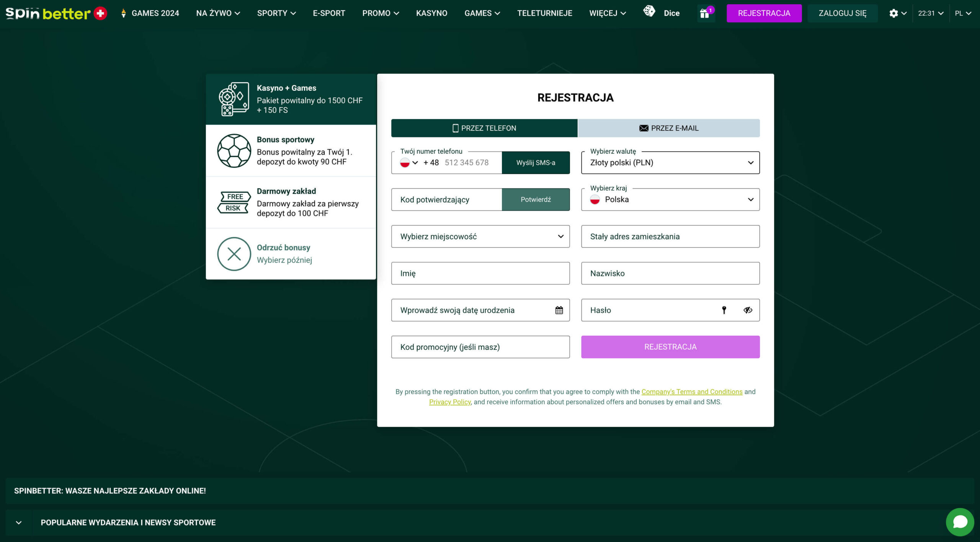Open the Privacy Policy link
The image size is (980, 542).
[x=449, y=402]
